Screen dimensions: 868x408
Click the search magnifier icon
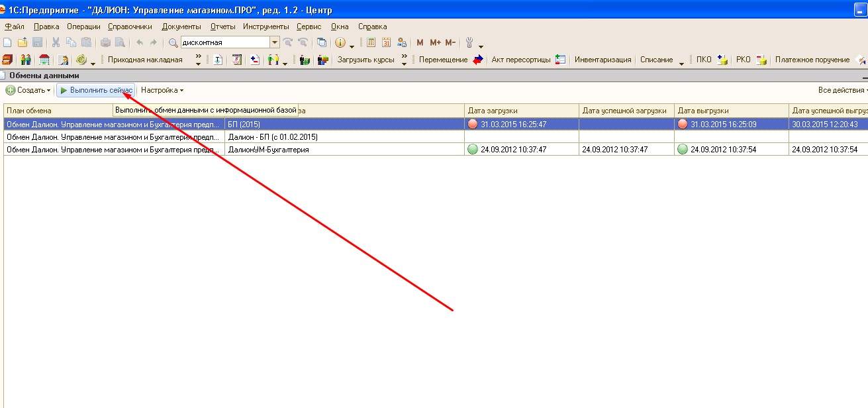click(173, 42)
